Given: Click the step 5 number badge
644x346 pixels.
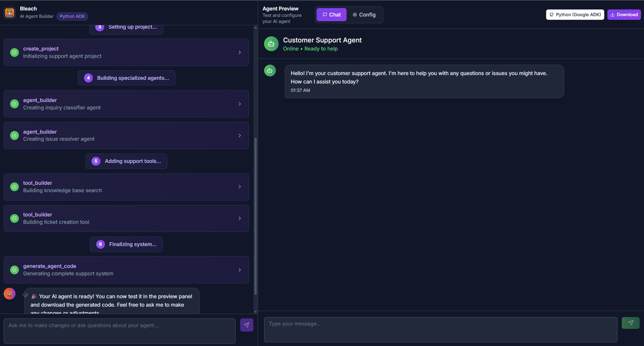Looking at the screenshot, I should pyautogui.click(x=96, y=161).
